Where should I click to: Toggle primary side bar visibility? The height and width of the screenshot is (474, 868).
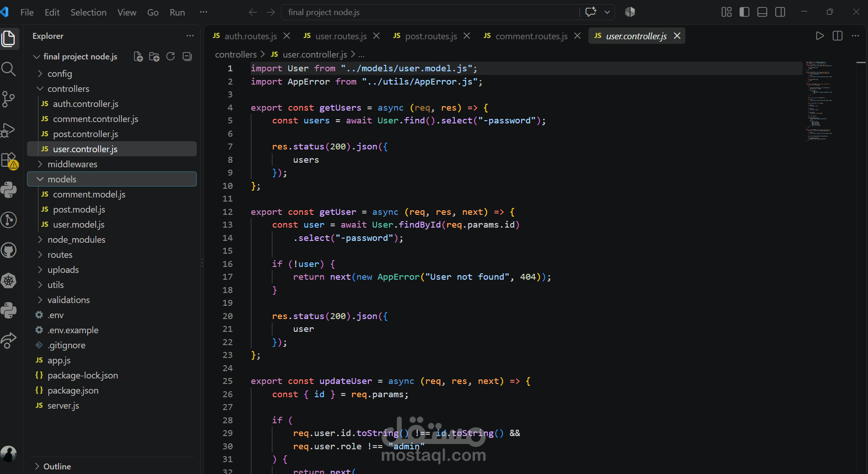pos(744,12)
